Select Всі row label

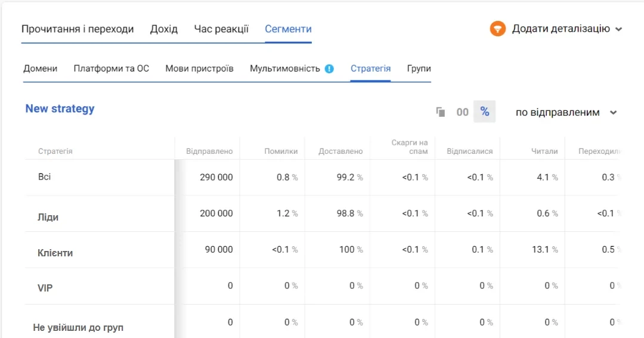coord(44,177)
